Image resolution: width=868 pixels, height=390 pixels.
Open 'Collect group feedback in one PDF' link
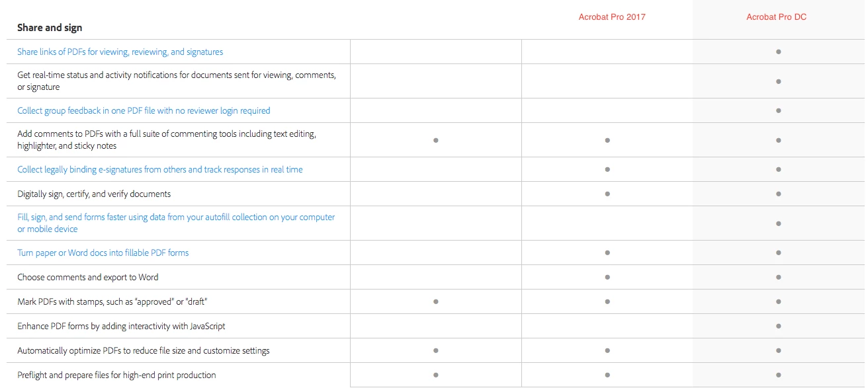pos(144,110)
